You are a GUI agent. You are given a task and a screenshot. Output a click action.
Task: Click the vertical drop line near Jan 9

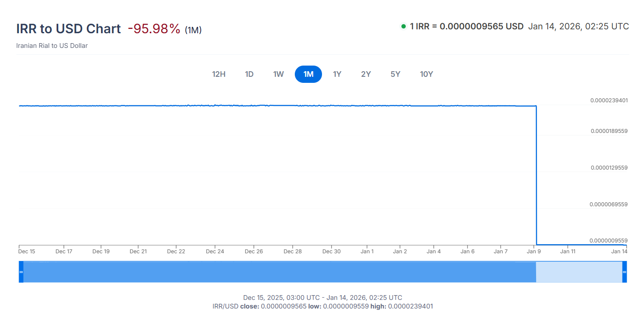pos(536,173)
